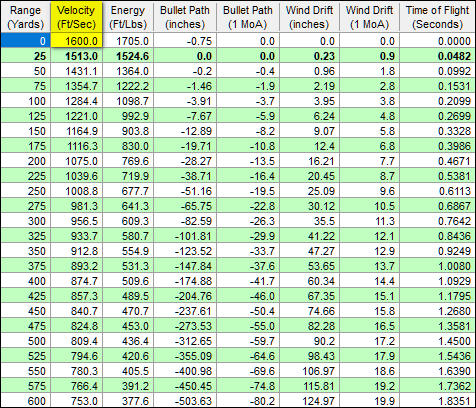The image size is (476, 408).
Task: Select the -174.88 bullet path cell
Action: coord(185,281)
